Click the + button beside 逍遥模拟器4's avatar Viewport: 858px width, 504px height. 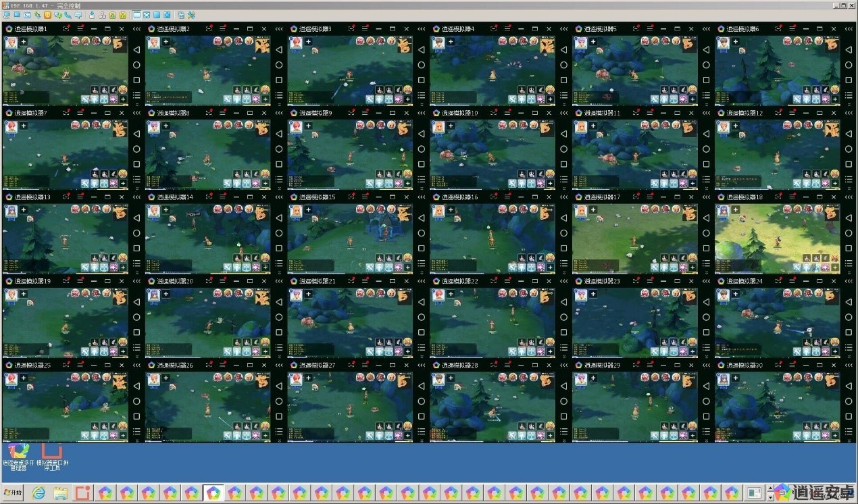[451, 42]
